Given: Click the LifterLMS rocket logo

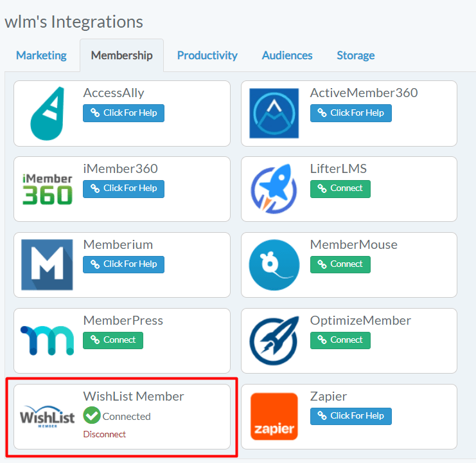Looking at the screenshot, I should (x=274, y=188).
